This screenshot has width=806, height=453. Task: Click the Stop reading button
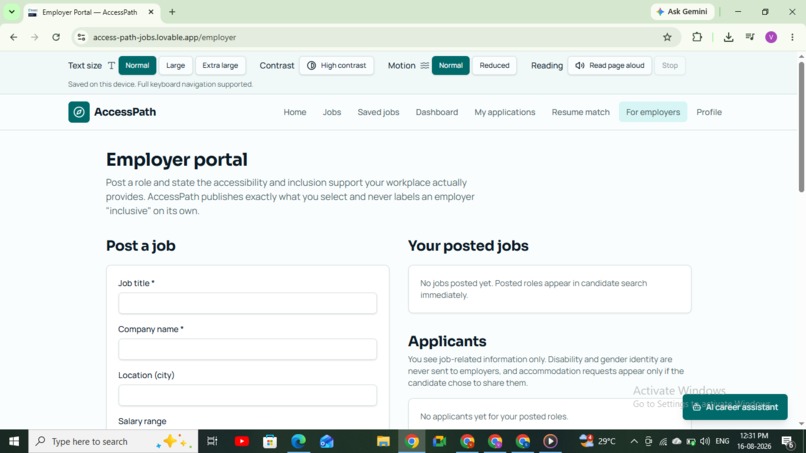pos(670,65)
